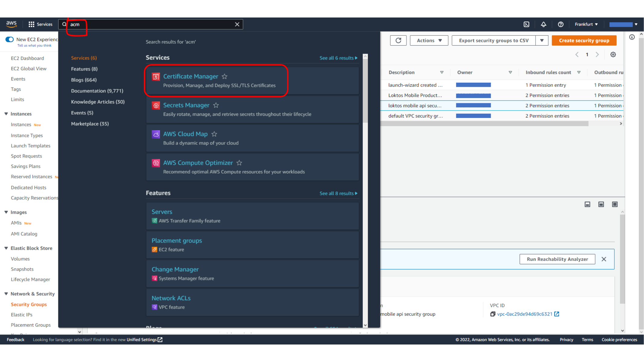Open the info panel icon
Screen dimensions: 644x362
point(632,37)
